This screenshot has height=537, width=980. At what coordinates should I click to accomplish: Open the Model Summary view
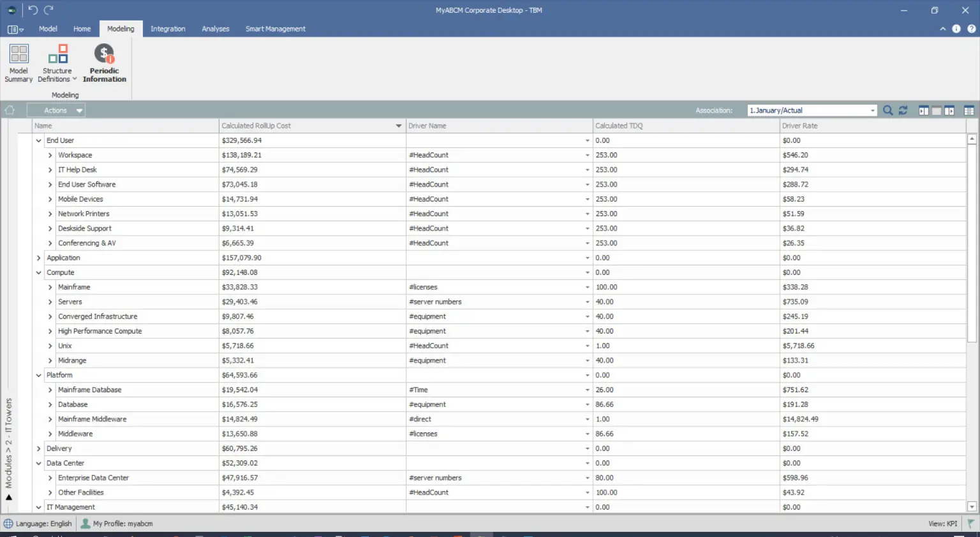(19, 63)
